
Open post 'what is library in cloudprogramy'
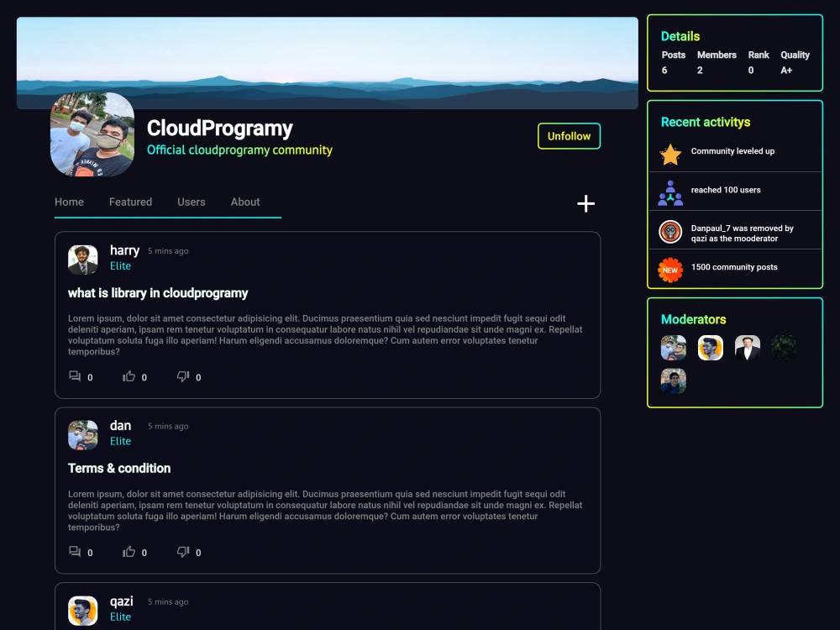158,293
